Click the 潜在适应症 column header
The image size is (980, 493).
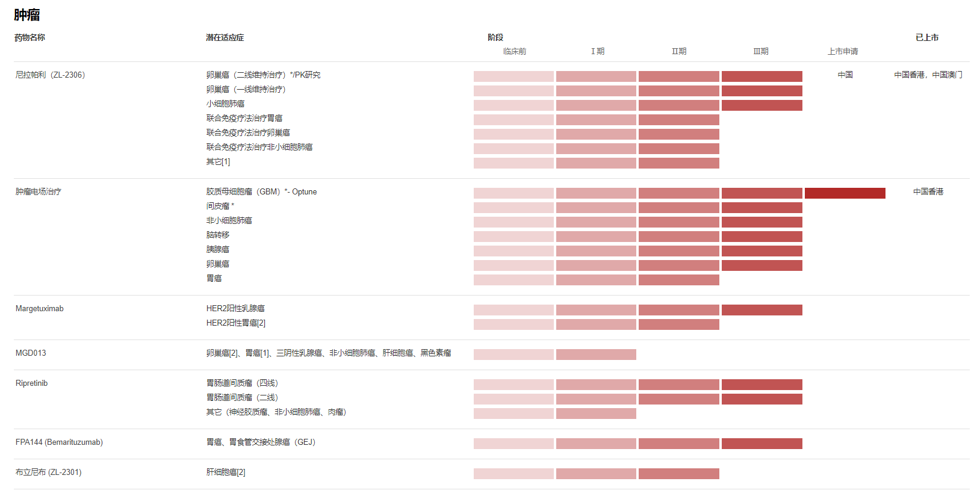click(x=225, y=38)
